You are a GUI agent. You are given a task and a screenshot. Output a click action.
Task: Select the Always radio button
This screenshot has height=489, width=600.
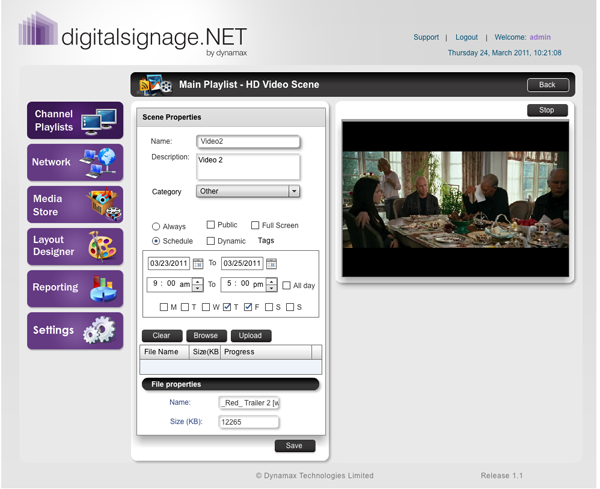(x=156, y=227)
